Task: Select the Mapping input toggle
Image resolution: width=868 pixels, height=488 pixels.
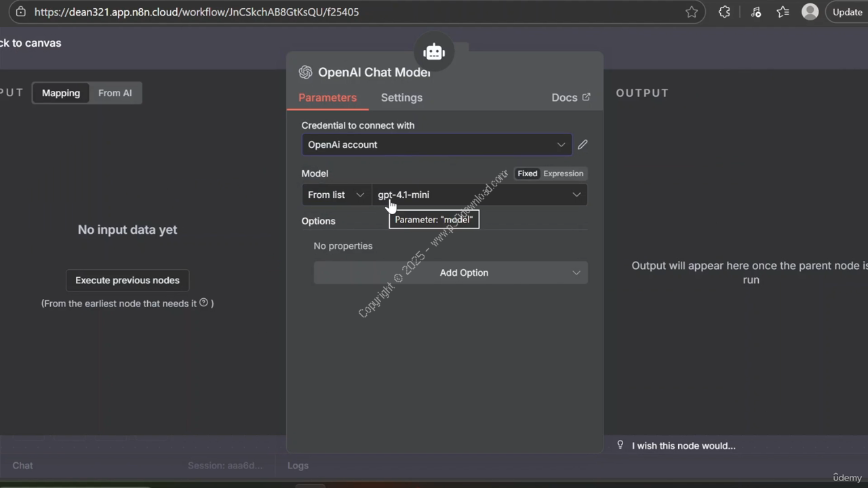Action: (x=61, y=93)
